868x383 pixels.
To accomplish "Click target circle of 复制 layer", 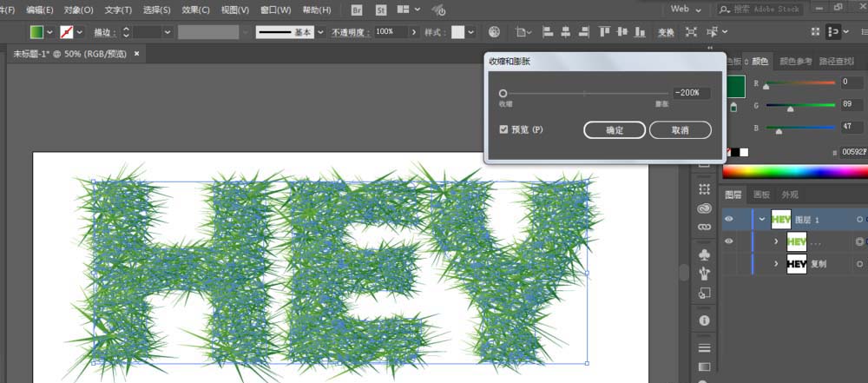I will [x=859, y=264].
